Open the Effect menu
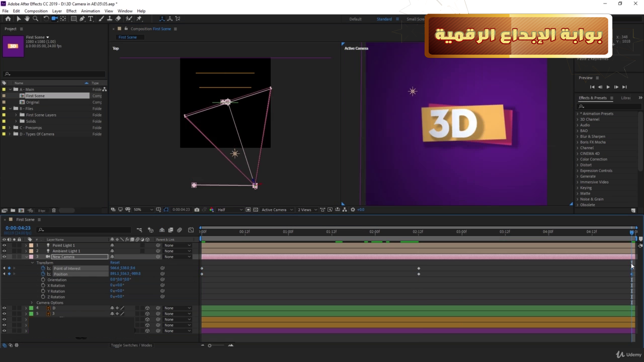Viewport: 644px width, 362px height. [71, 11]
